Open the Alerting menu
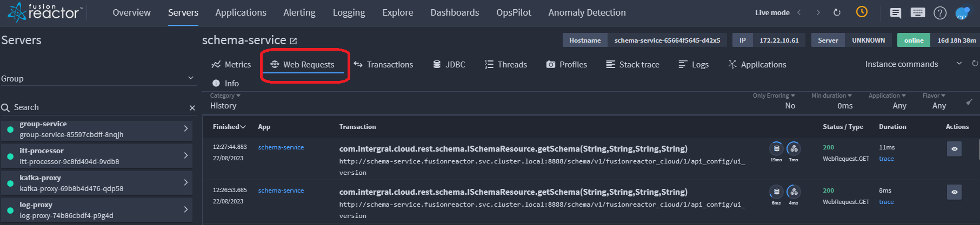Viewport: 980px width, 225px height. [299, 12]
